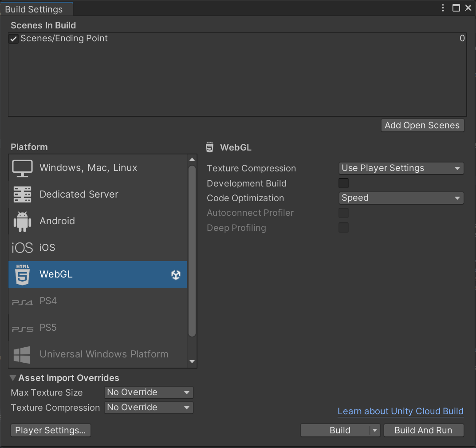Click the Build button

(335, 430)
